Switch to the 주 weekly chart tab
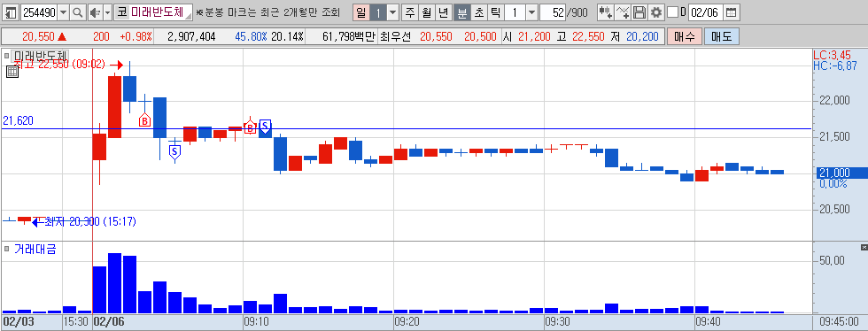 pyautogui.click(x=409, y=12)
